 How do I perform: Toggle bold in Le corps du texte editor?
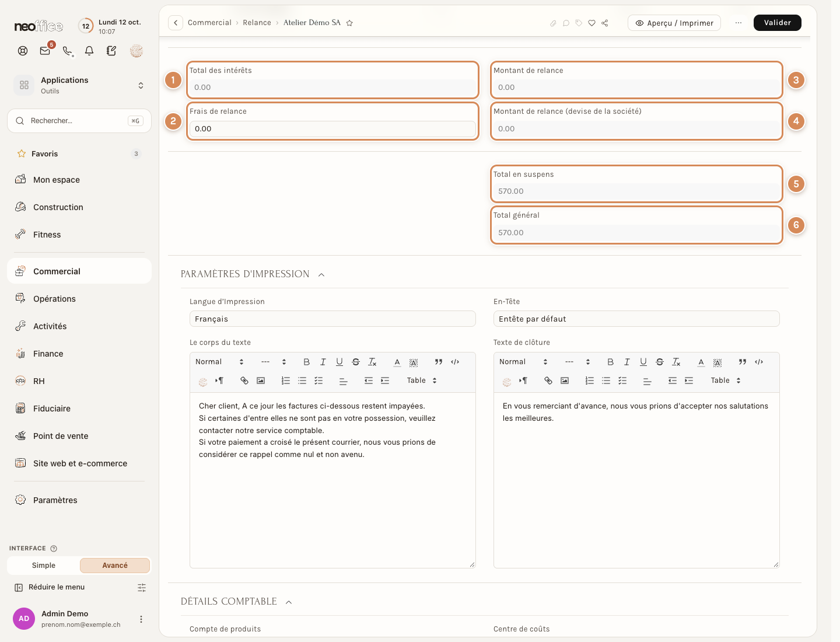[x=306, y=362]
